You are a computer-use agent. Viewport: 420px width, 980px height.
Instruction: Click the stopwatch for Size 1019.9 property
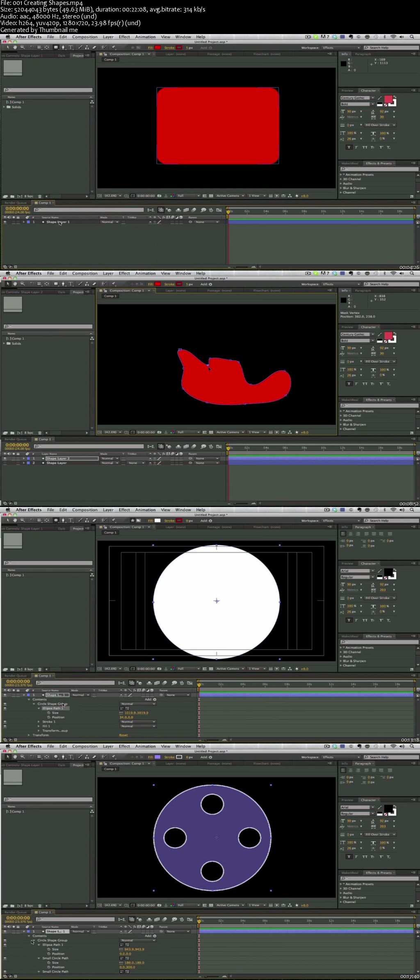[49, 713]
